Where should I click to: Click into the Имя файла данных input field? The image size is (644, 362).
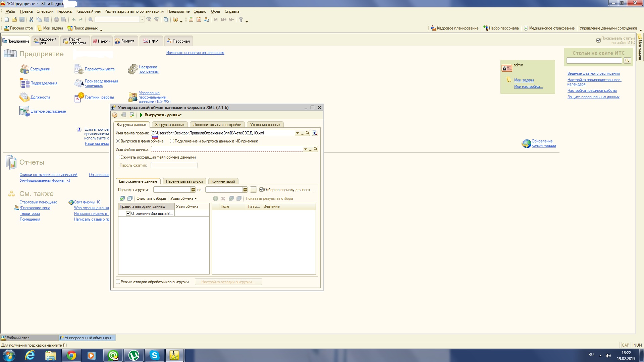point(227,149)
